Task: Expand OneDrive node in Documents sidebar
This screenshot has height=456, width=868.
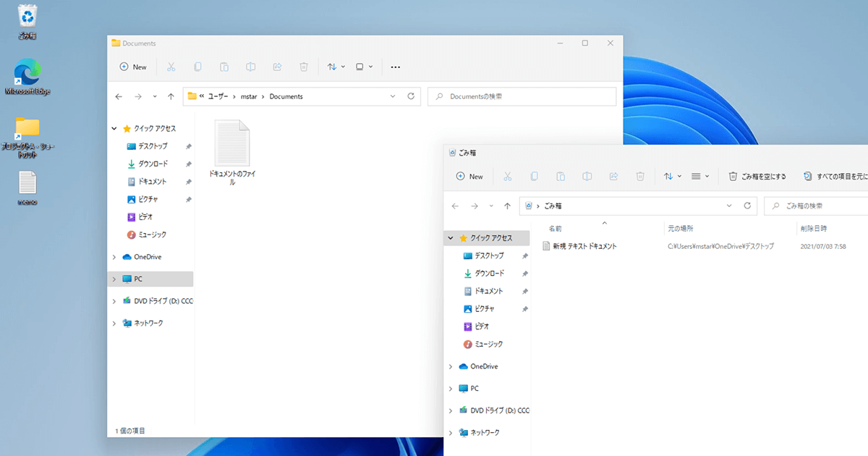Action: click(x=114, y=257)
